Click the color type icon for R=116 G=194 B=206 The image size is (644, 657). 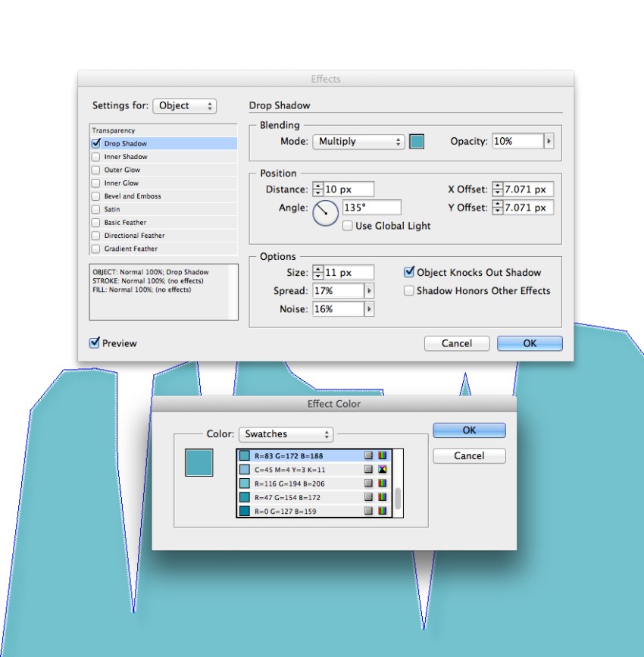(368, 483)
